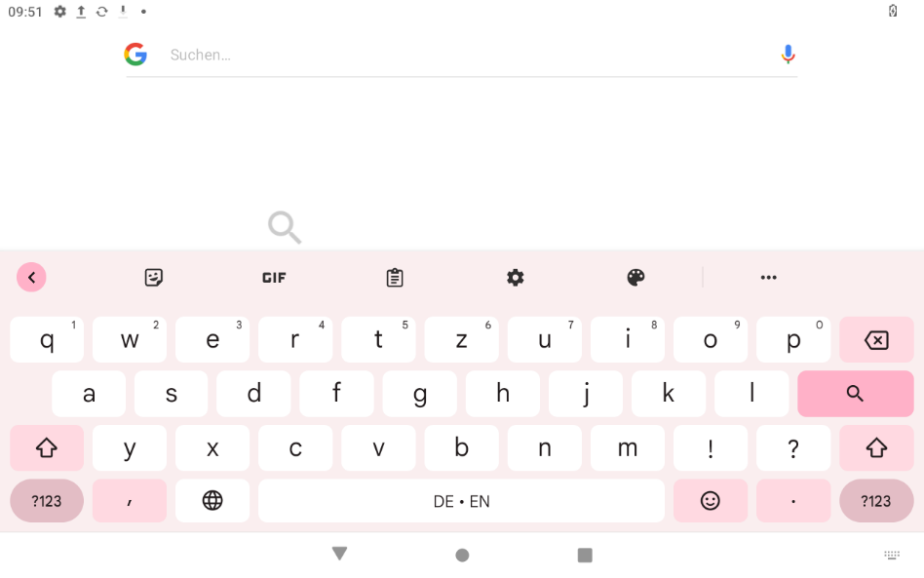Open the GIF picker on keyboard
This screenshot has height=578, width=924.
click(274, 278)
